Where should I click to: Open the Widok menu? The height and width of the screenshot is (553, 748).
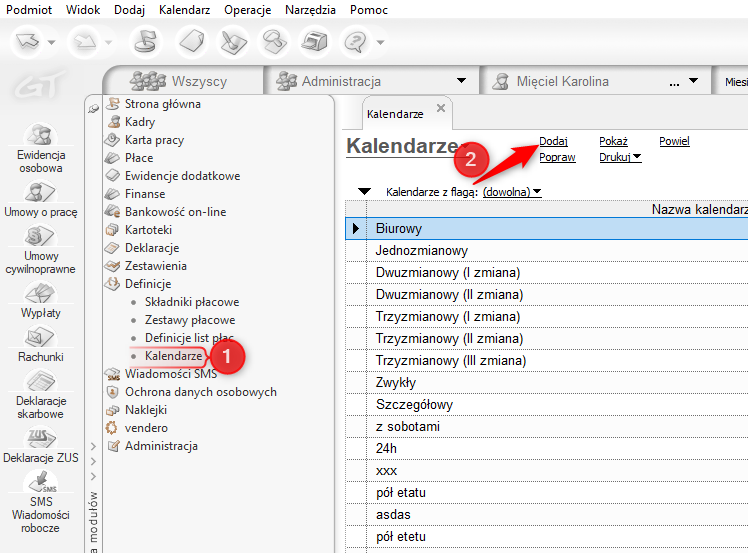pos(83,10)
